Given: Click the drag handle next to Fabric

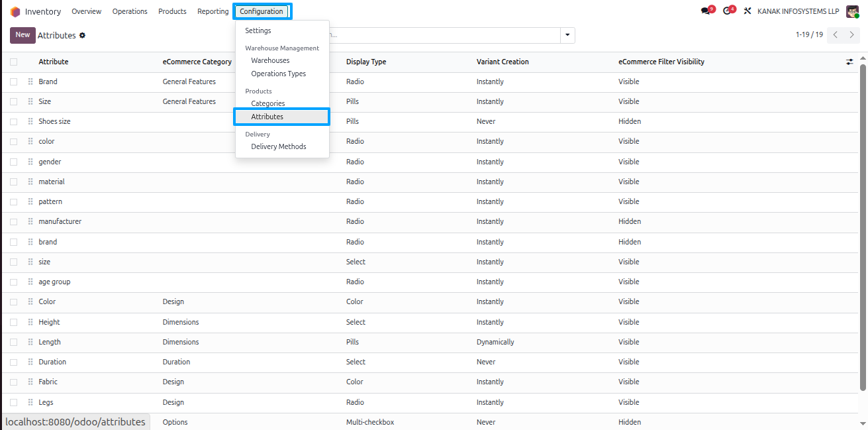Looking at the screenshot, I should coord(30,382).
